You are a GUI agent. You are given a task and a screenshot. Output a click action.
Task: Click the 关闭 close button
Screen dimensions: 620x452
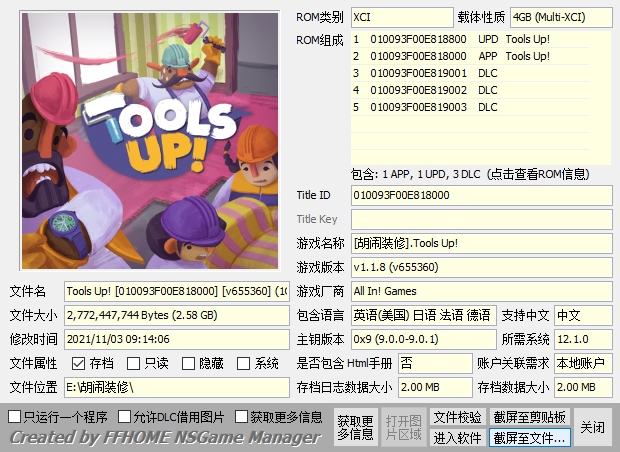point(592,427)
